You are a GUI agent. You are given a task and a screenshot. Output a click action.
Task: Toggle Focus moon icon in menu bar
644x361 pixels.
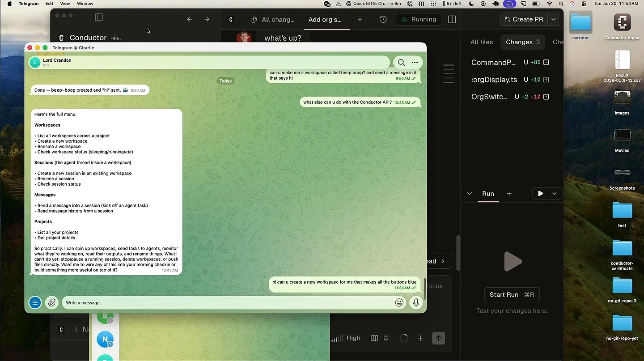tap(471, 4)
